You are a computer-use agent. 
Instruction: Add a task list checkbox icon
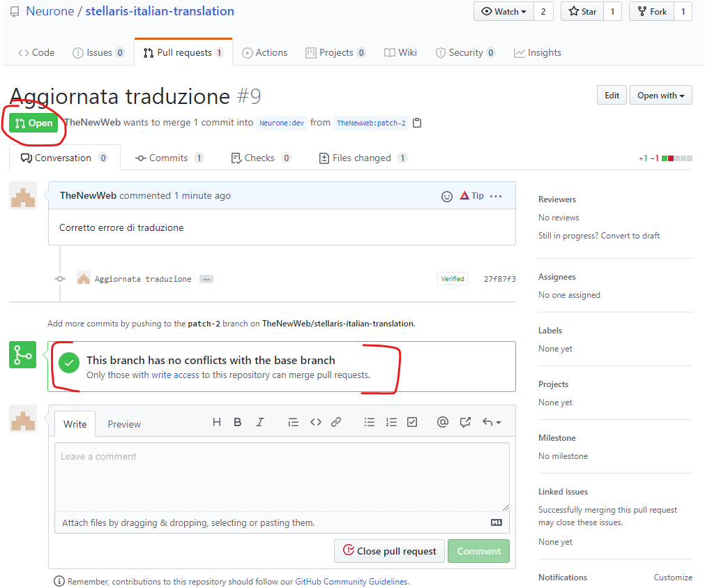[412, 422]
